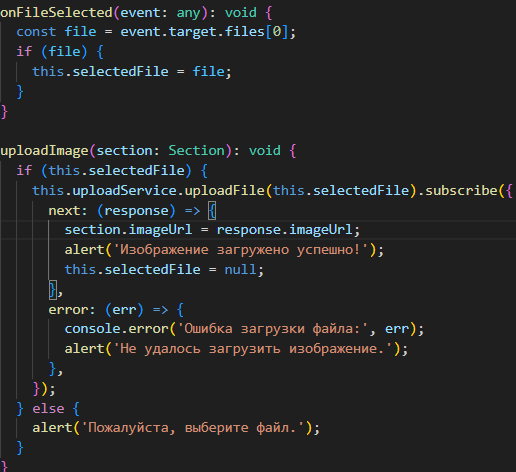This screenshot has height=472, width=516.
Task: Click event.target.files[0] expression
Action: (x=204, y=32)
